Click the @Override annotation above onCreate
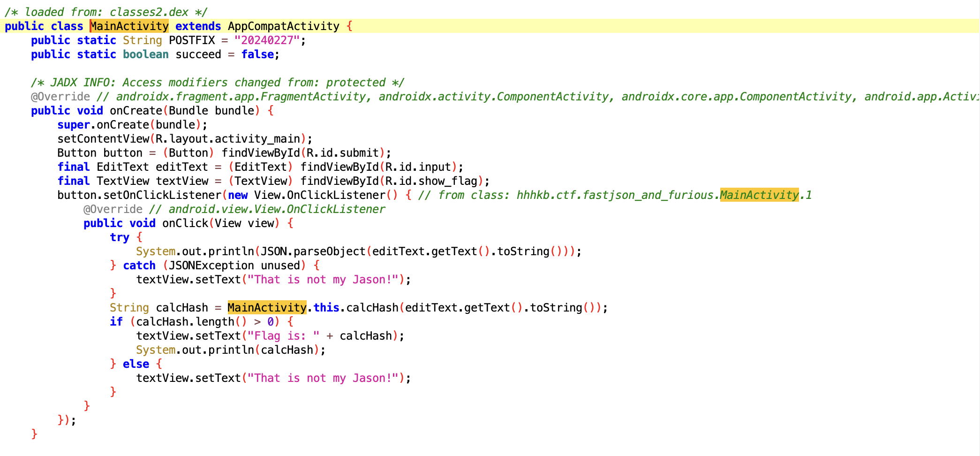Screen dimensions: 980x456 point(60,97)
